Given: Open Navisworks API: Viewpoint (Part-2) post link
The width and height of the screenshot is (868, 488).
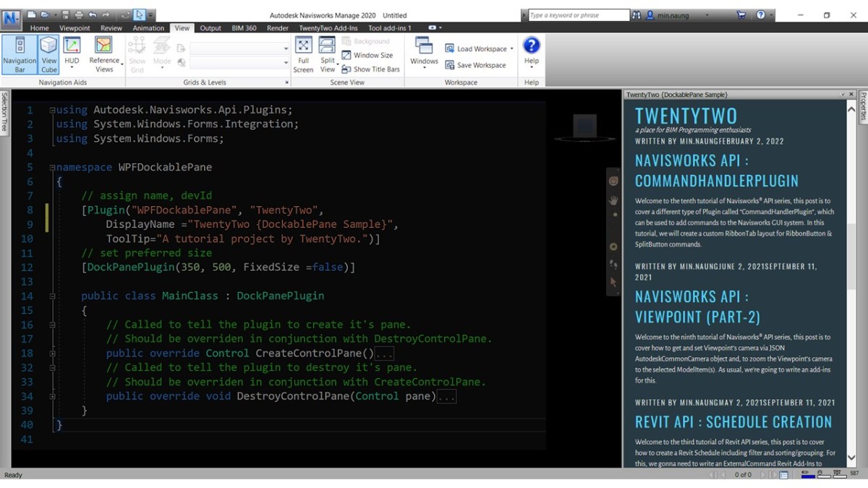Looking at the screenshot, I should [697, 307].
